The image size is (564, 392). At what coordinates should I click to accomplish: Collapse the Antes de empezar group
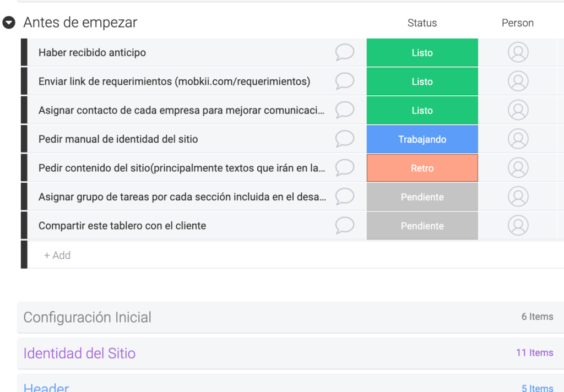9,23
